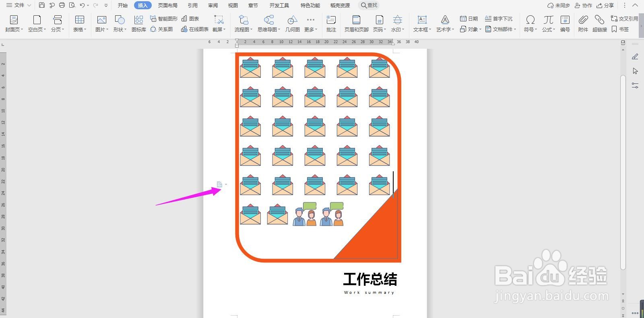This screenshot has width=644, height=318.
Task: Click the pen icon in right sidebar
Action: click(x=635, y=57)
